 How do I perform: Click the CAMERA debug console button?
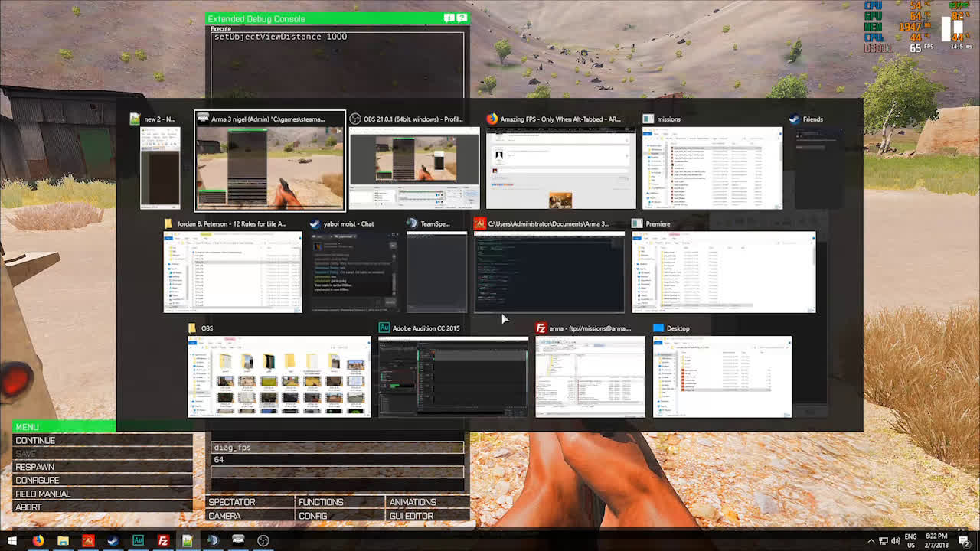(250, 516)
